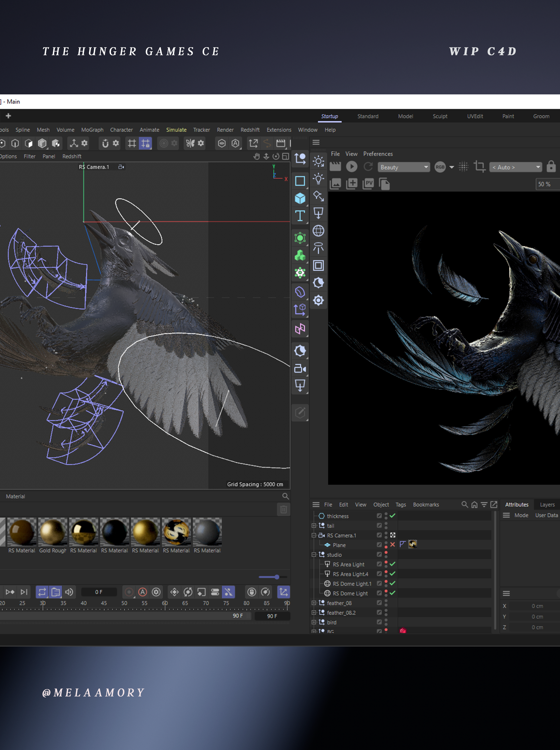Click the globe dome light icon
This screenshot has height=750, width=560.
[x=318, y=231]
